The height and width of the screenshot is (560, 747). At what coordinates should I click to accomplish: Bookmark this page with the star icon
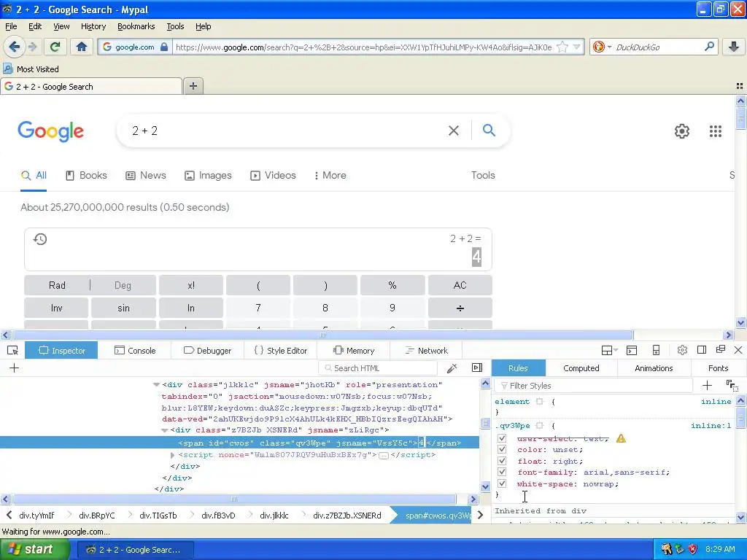pyautogui.click(x=562, y=47)
